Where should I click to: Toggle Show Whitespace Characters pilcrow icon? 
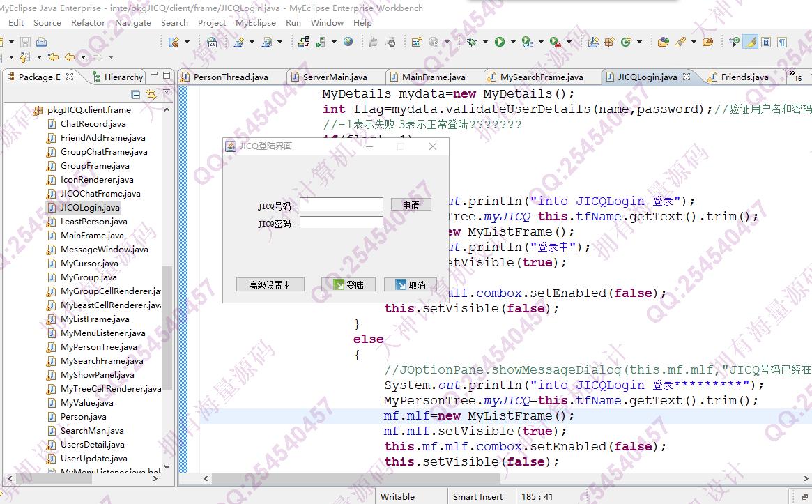point(783,42)
